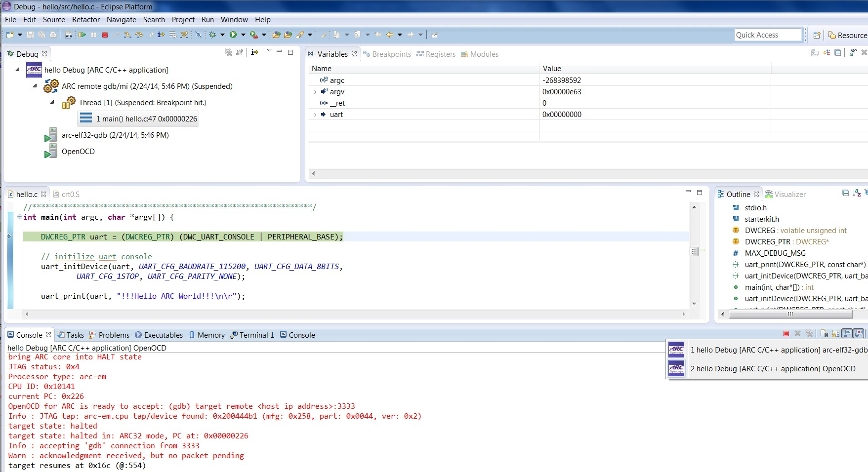Click the Suspend (pause) toolbar icon
This screenshot has height=472, width=868.
(x=93, y=35)
